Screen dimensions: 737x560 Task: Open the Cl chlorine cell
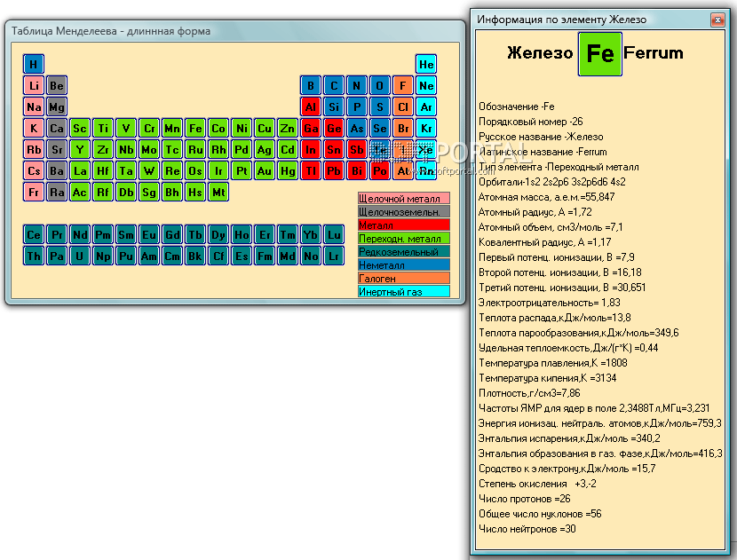pos(403,106)
